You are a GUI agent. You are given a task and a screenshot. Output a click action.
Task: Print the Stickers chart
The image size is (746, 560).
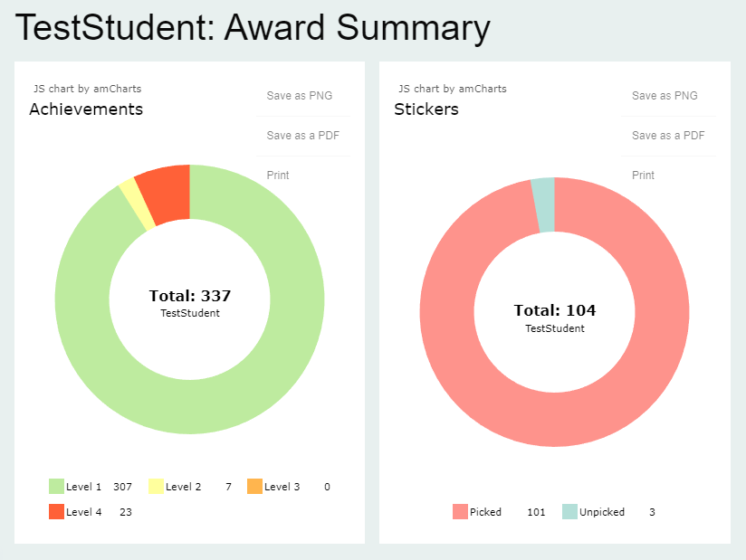coord(643,175)
